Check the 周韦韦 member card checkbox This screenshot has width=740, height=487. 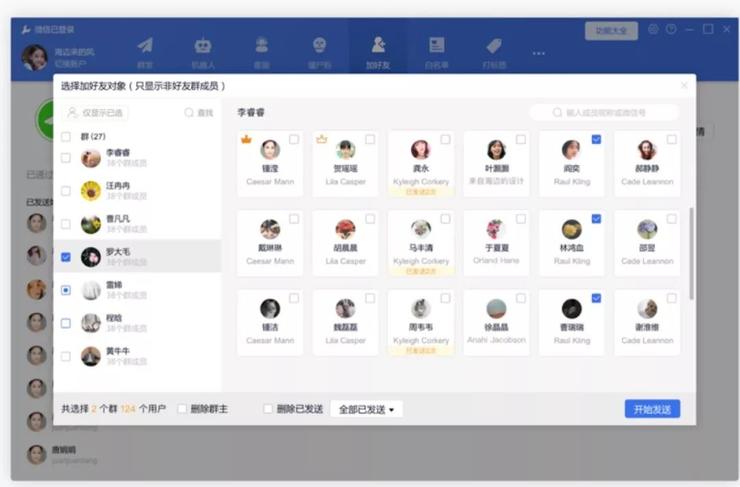point(445,298)
